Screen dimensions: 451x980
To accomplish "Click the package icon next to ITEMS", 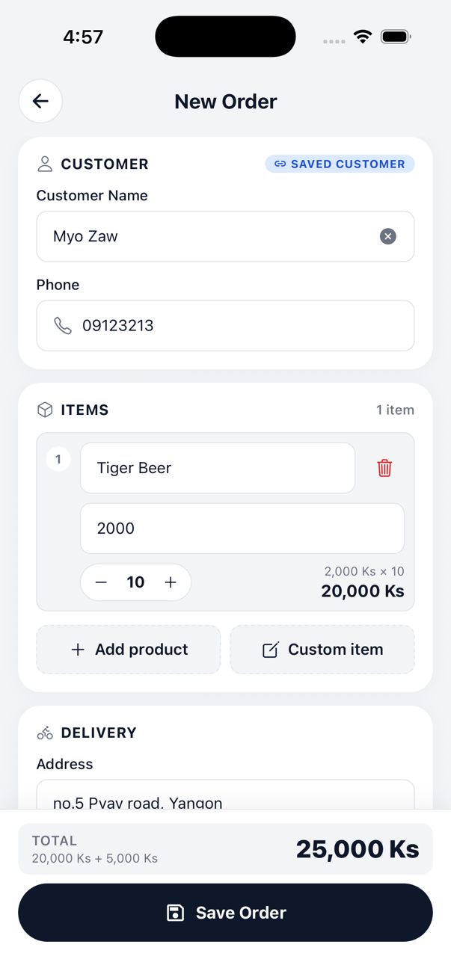I will tap(44, 410).
